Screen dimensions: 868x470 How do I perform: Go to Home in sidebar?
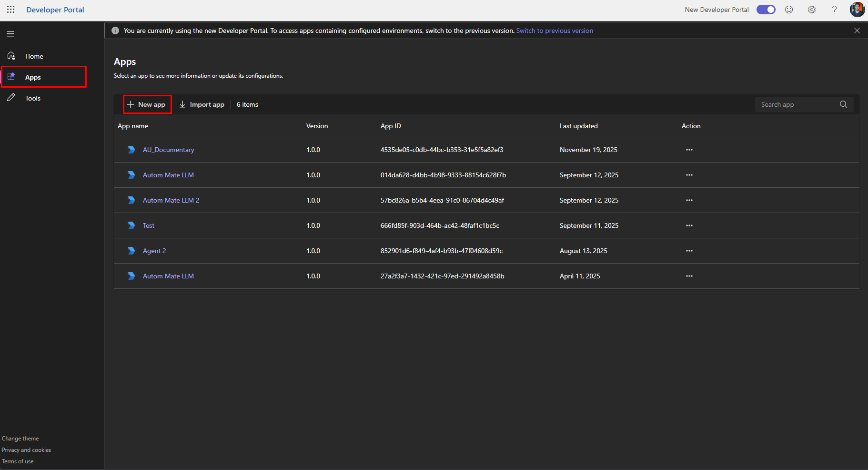(34, 56)
